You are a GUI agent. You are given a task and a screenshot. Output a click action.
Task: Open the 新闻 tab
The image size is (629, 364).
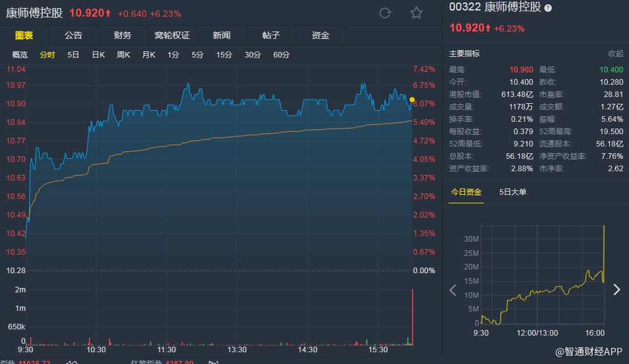coord(221,36)
